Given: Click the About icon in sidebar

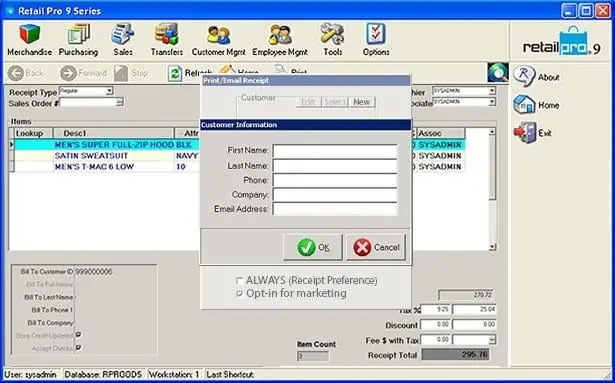Looking at the screenshot, I should 524,77.
